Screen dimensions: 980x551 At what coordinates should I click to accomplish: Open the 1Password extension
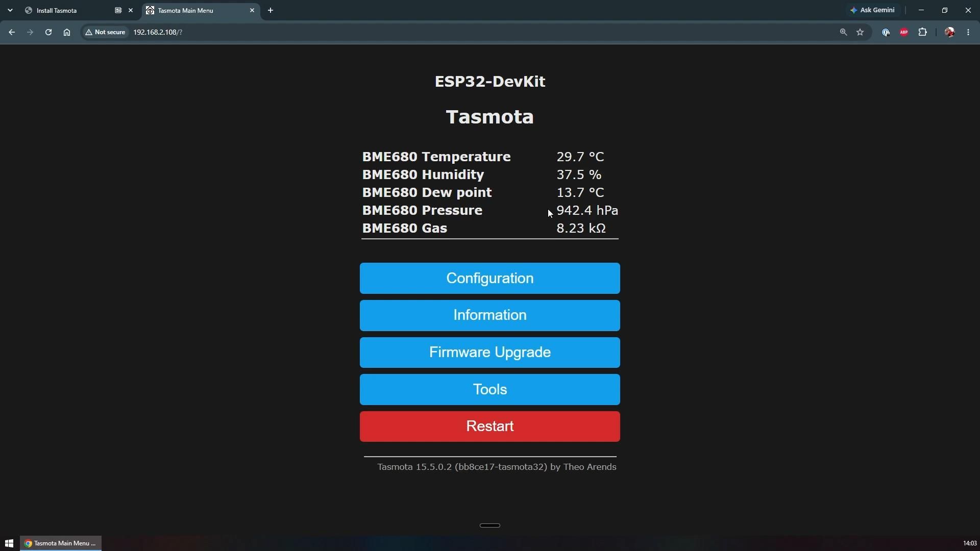[886, 32]
